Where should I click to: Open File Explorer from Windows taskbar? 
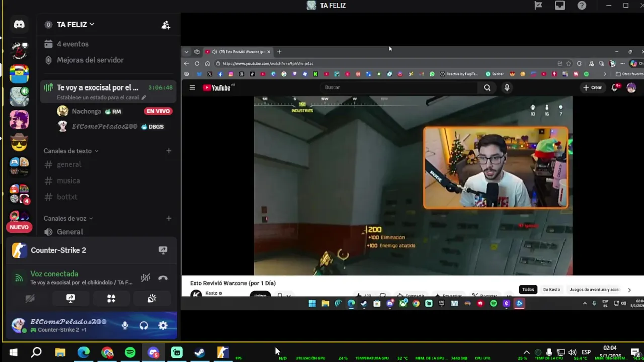60,353
